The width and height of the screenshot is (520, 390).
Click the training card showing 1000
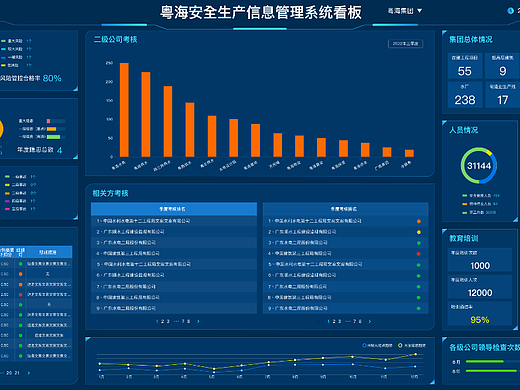coord(480,260)
